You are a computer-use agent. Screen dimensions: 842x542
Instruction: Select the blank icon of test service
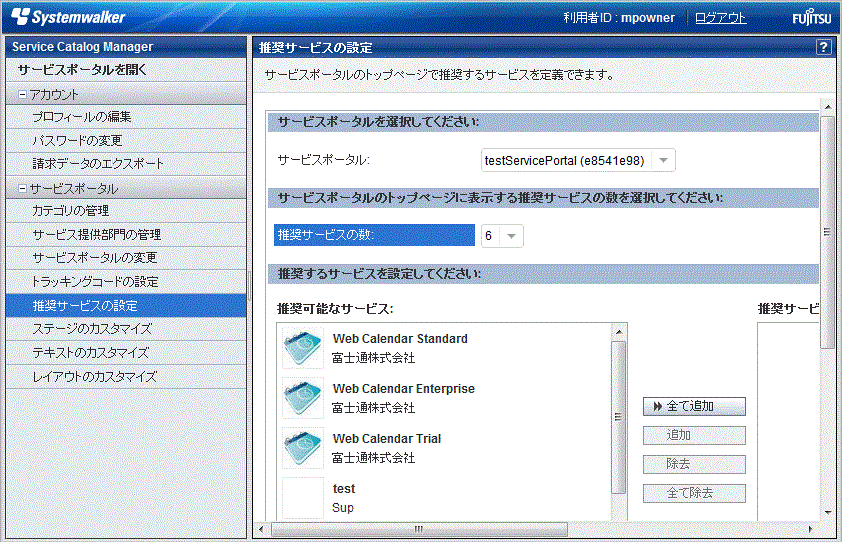pos(303,498)
